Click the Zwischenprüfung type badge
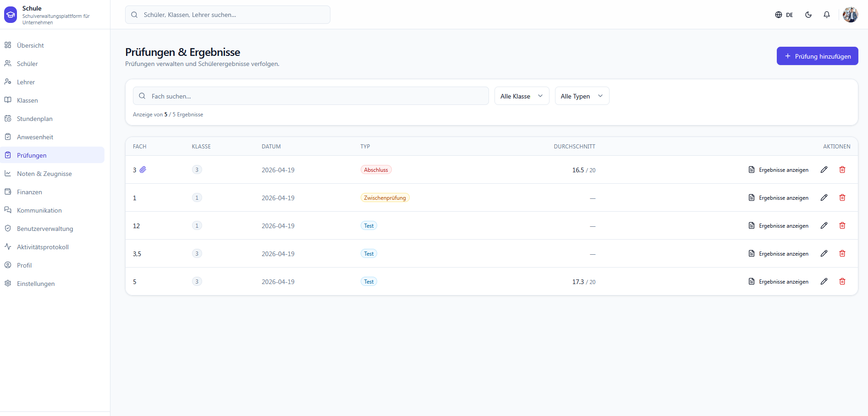 (385, 198)
